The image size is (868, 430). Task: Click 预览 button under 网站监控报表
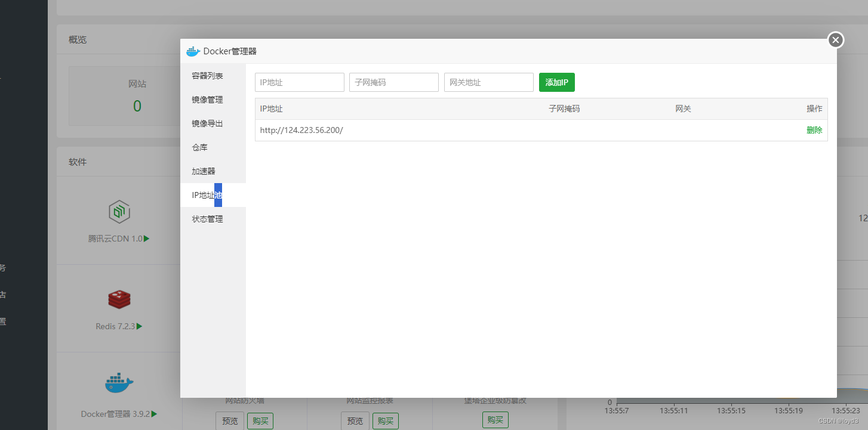click(x=355, y=420)
